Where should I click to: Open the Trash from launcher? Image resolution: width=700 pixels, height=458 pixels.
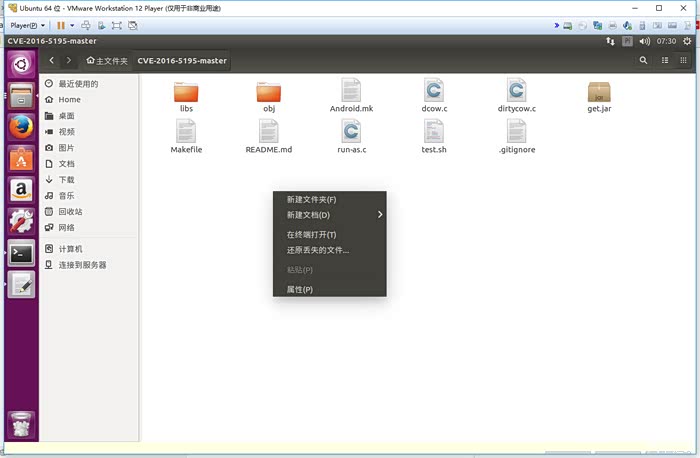pos(21,425)
